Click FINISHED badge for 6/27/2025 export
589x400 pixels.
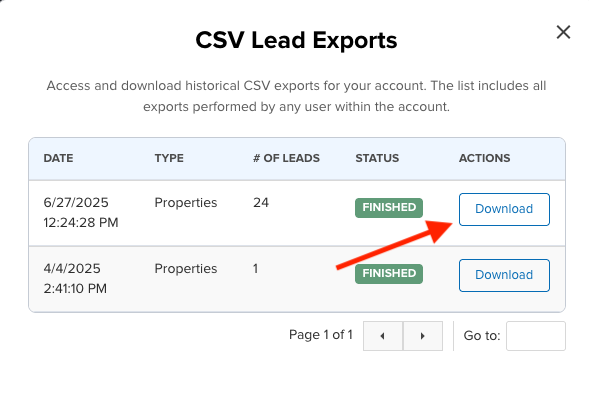click(x=389, y=208)
